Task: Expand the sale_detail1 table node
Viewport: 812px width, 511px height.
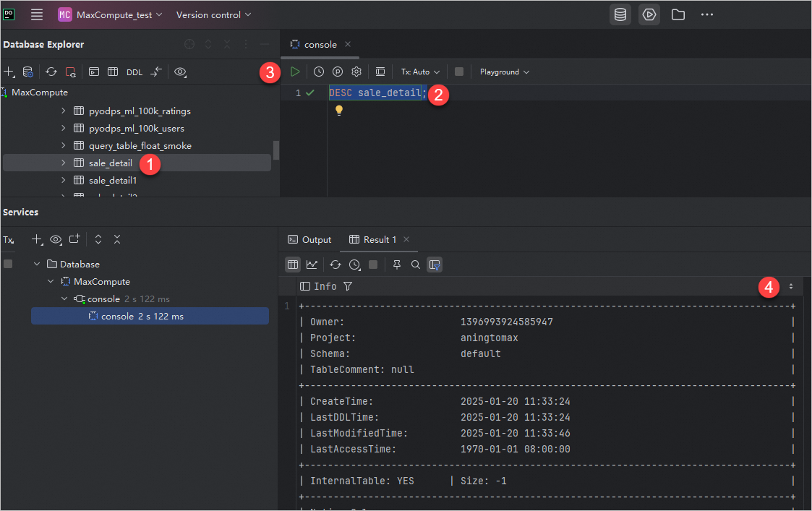Action: click(x=64, y=180)
